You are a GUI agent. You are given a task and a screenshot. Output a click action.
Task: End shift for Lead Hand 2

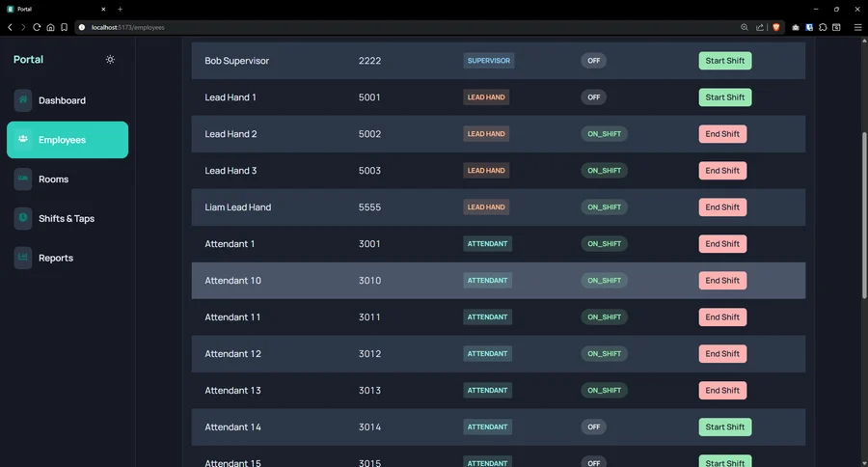[722, 133]
